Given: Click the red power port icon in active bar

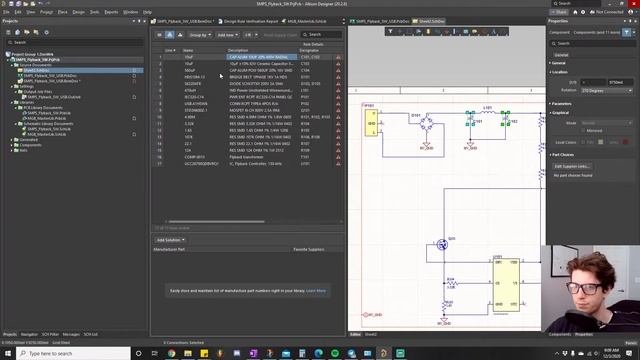Looking at the screenshot, I should click(x=447, y=31).
